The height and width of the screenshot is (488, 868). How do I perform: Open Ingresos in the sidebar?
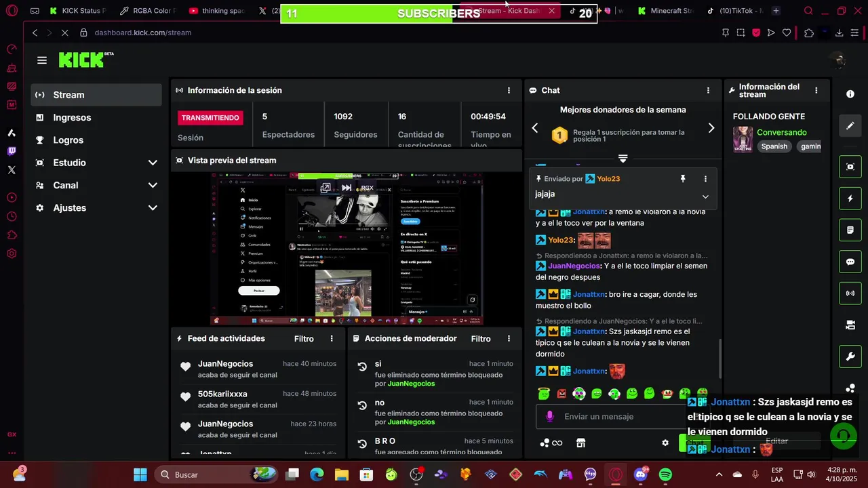(x=96, y=117)
